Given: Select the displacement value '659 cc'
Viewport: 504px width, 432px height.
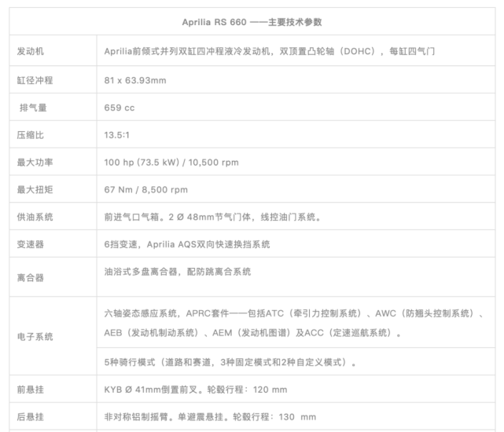Looking at the screenshot, I should coord(120,108).
